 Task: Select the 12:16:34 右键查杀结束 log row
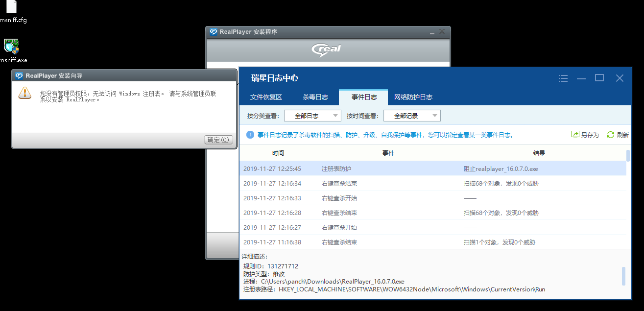[433, 183]
